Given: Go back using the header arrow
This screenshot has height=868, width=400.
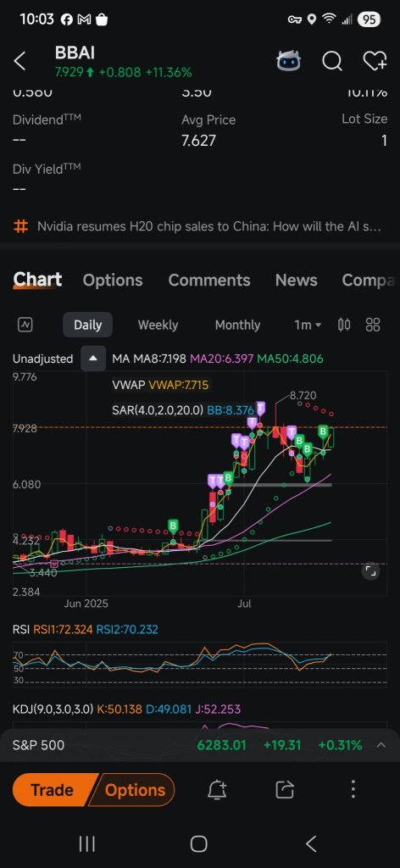Looking at the screenshot, I should tap(20, 61).
